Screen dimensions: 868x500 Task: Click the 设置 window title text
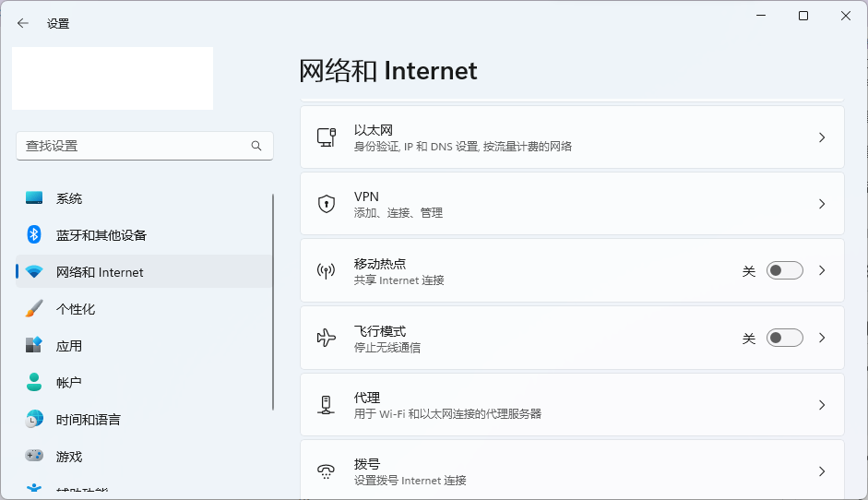(58, 24)
